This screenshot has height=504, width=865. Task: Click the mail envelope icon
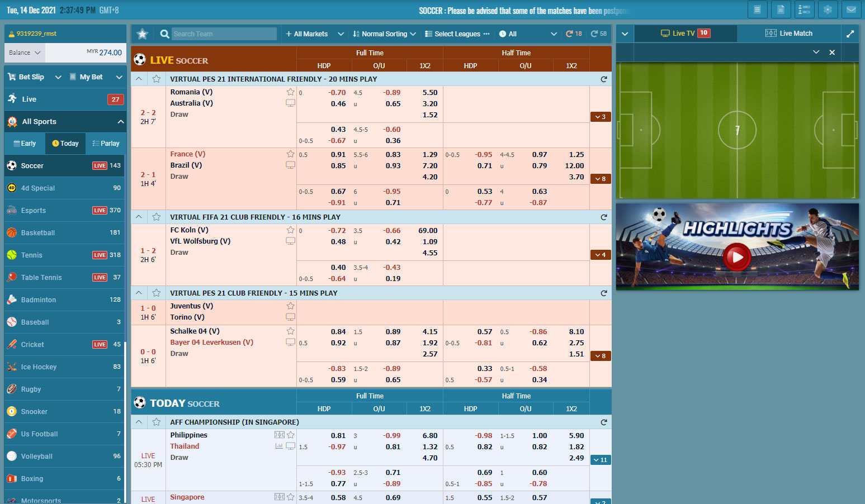(851, 9)
